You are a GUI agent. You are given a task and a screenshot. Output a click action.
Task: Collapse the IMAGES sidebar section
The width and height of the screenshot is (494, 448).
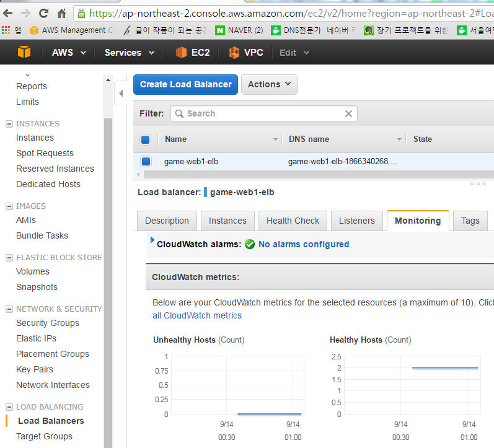click(x=9, y=206)
